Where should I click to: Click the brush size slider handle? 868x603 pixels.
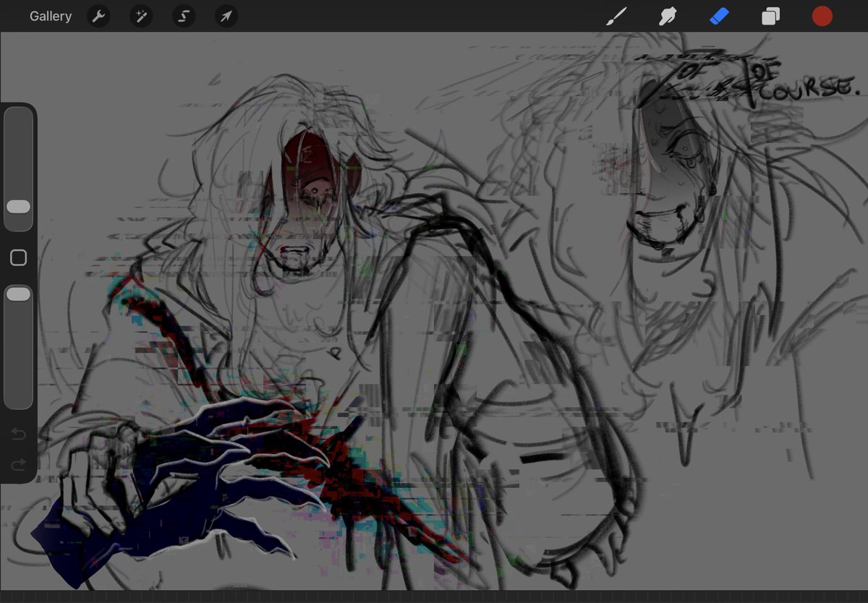point(18,207)
